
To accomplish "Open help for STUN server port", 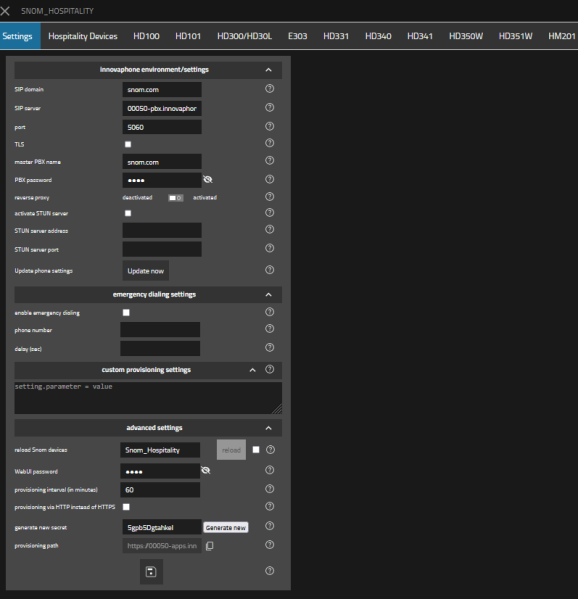I will click(x=269, y=248).
